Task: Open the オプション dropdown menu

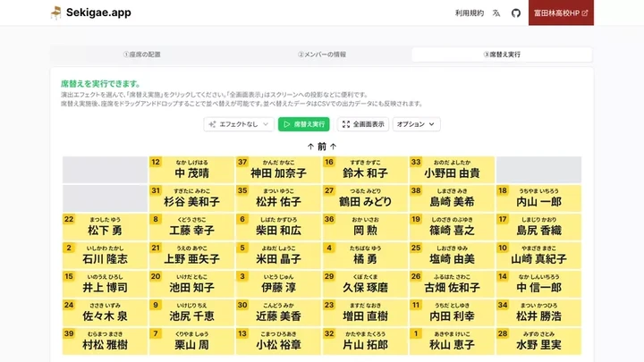Action: [x=417, y=124]
